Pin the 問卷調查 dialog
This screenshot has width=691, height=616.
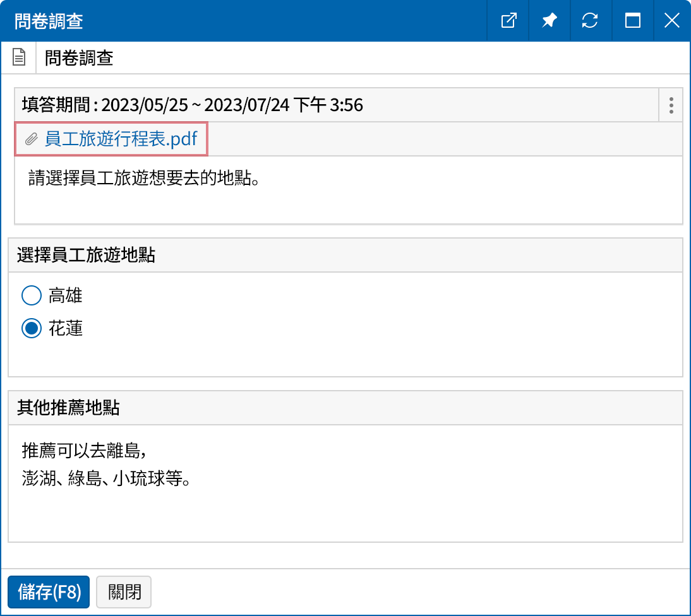point(549,20)
